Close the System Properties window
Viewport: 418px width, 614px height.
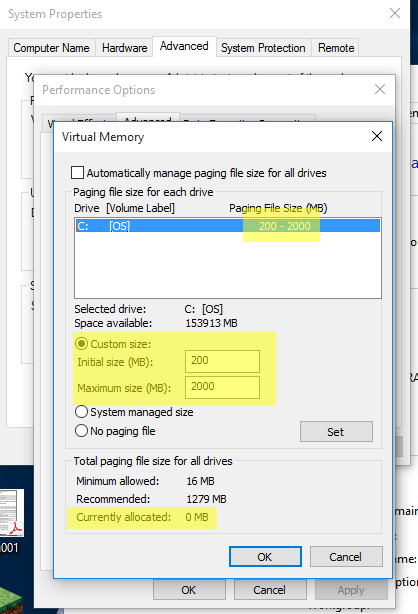click(395, 13)
